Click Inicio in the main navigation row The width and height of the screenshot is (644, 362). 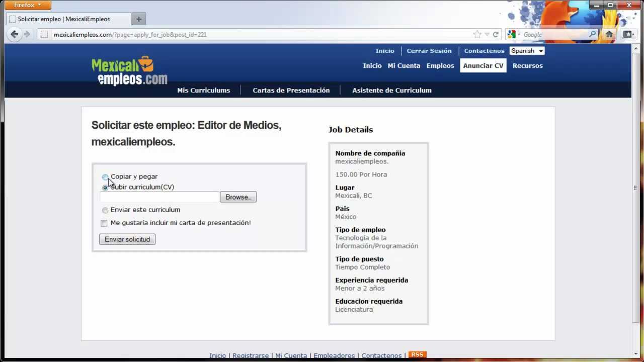point(372,66)
